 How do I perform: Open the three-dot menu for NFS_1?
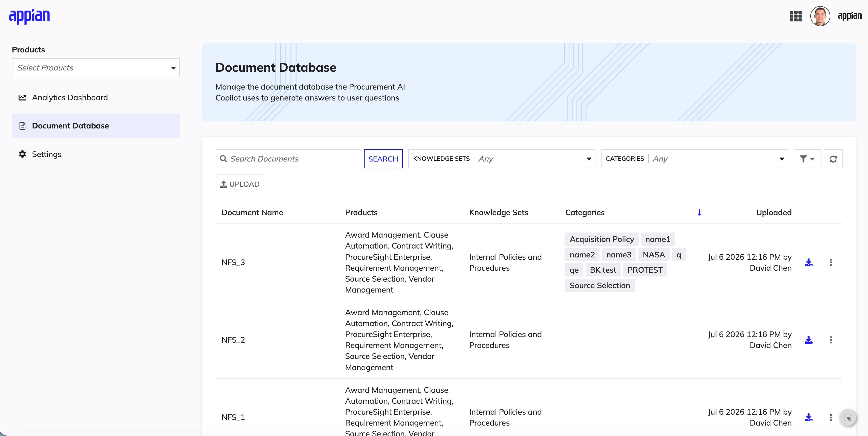pos(831,417)
